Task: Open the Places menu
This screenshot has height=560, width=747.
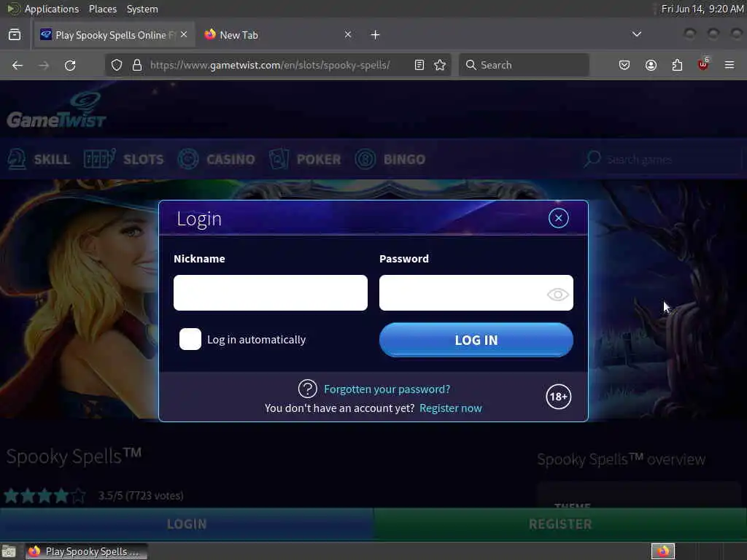Action: pos(102,9)
